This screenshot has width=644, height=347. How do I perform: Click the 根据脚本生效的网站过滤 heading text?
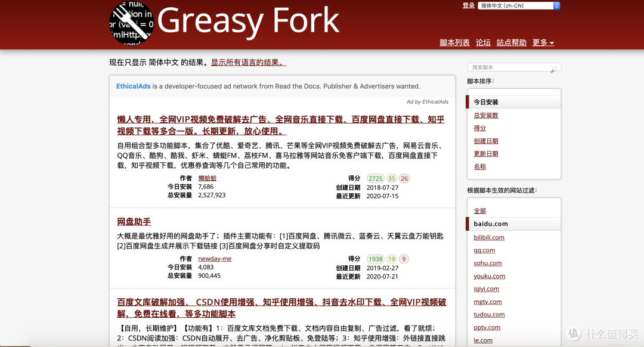[x=502, y=191]
